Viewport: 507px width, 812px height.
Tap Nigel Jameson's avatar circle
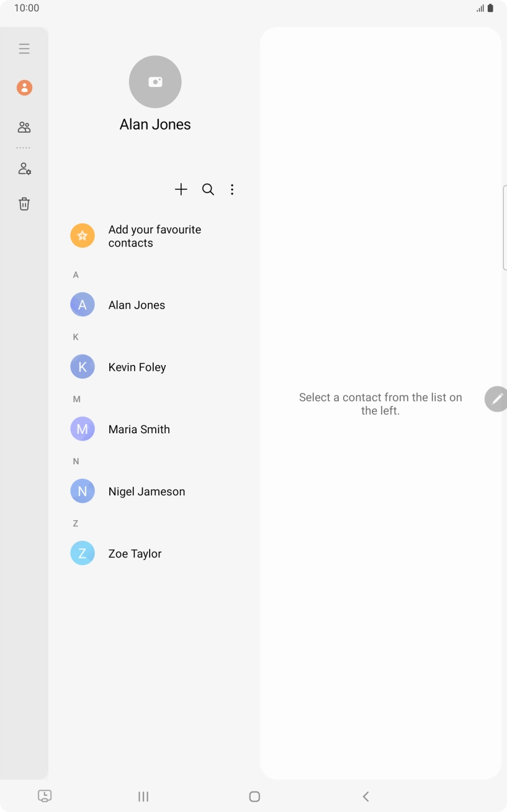83,490
